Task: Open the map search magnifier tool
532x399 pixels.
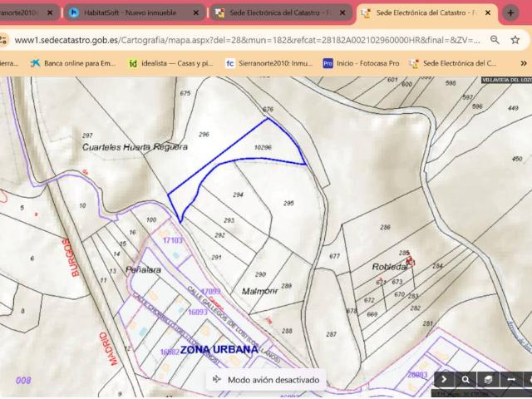Action: [x=465, y=379]
